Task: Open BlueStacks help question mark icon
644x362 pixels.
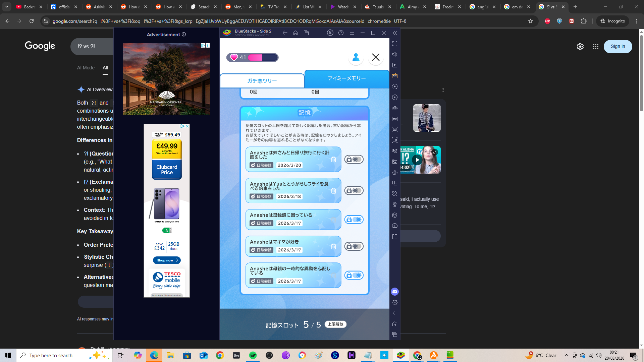Action: click(341, 33)
